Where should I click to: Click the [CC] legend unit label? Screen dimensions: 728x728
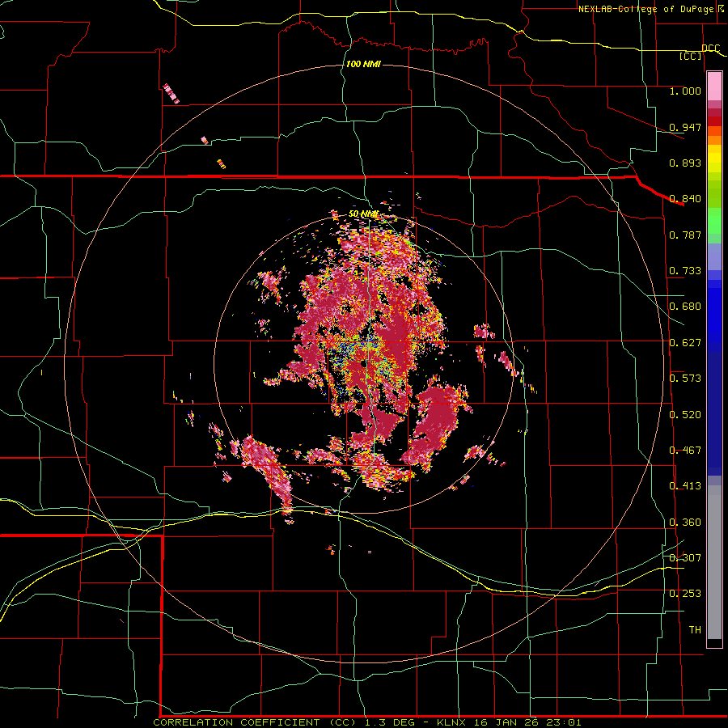(x=691, y=56)
